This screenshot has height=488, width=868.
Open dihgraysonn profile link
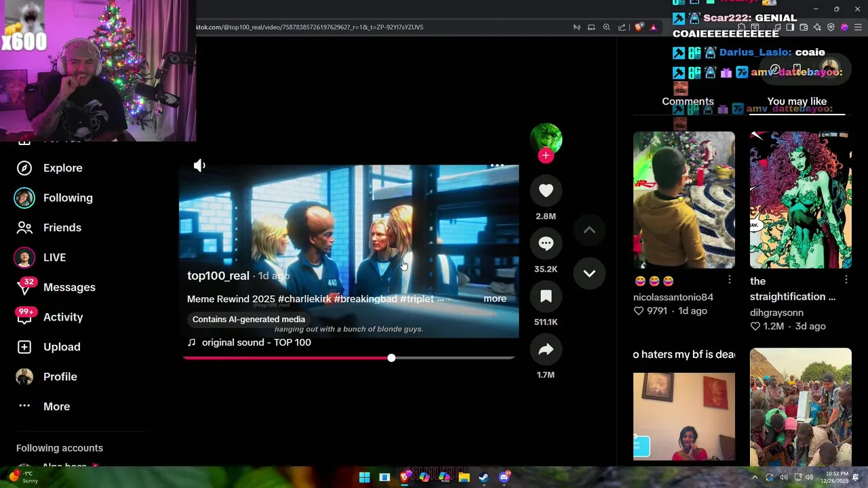(776, 312)
